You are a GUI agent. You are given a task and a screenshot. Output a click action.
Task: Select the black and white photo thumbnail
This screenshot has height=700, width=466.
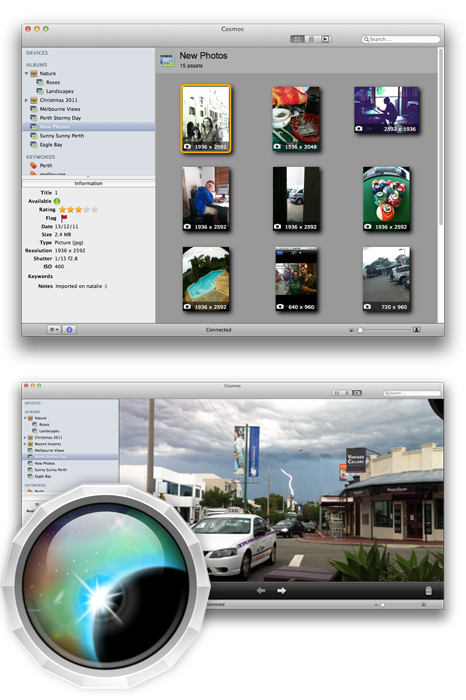pyautogui.click(x=206, y=119)
